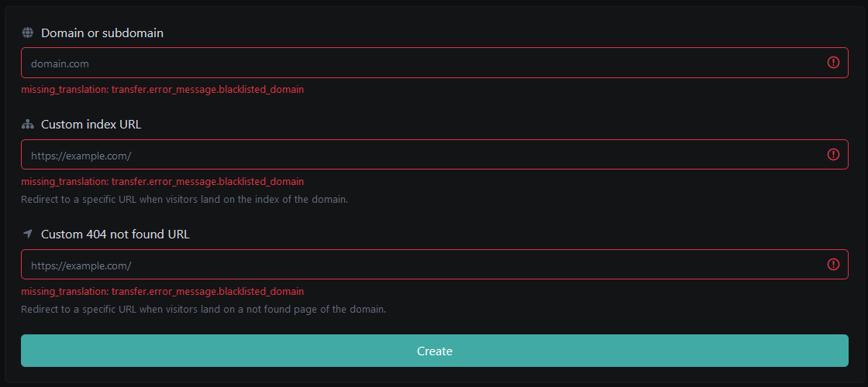Click the index redirect help text

184,200
